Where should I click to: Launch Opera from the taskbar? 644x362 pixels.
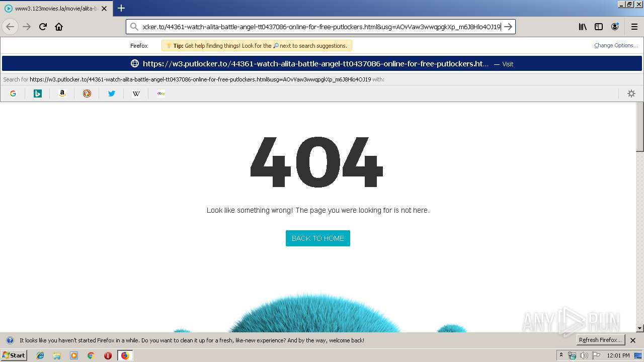click(108, 355)
